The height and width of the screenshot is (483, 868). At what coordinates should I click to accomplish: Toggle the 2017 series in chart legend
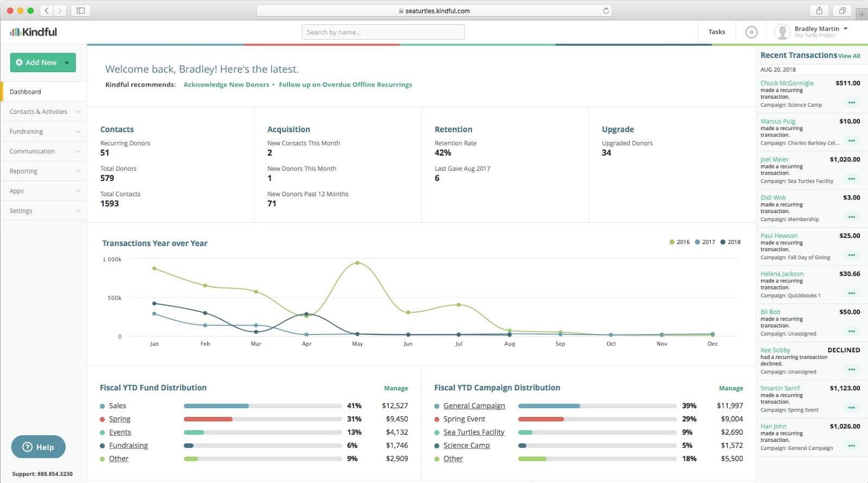(705, 242)
